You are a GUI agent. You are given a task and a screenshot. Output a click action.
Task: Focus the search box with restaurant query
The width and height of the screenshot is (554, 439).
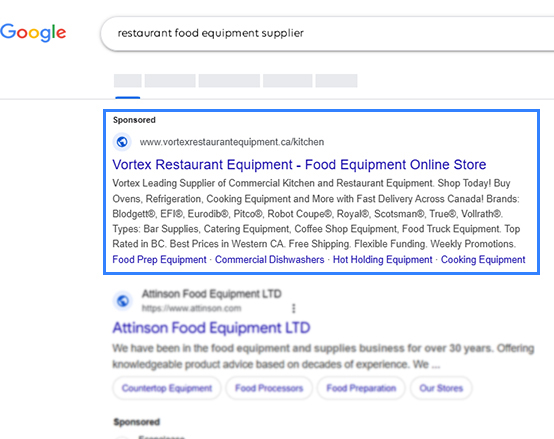coord(327,34)
